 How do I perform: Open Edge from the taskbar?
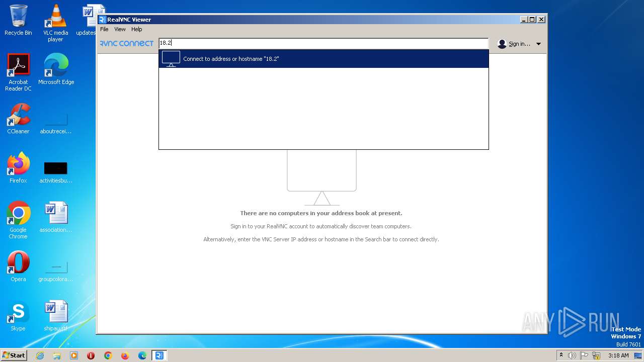pos(142,355)
